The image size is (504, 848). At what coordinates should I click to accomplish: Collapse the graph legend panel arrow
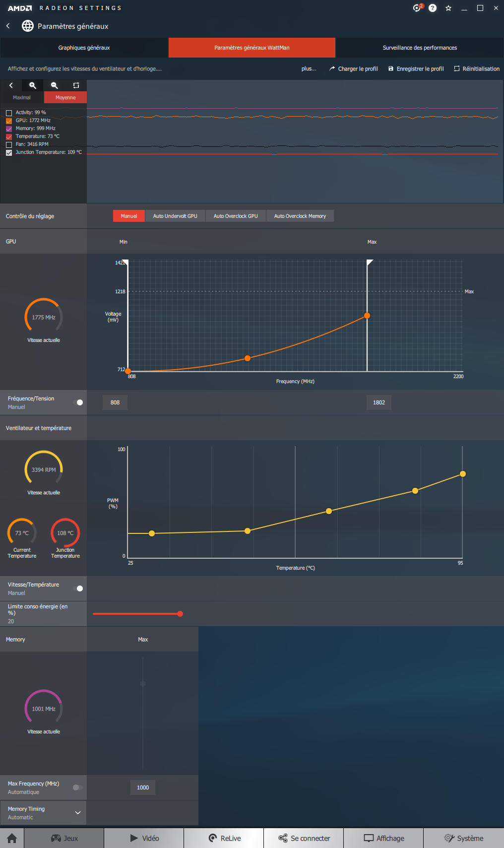click(11, 85)
